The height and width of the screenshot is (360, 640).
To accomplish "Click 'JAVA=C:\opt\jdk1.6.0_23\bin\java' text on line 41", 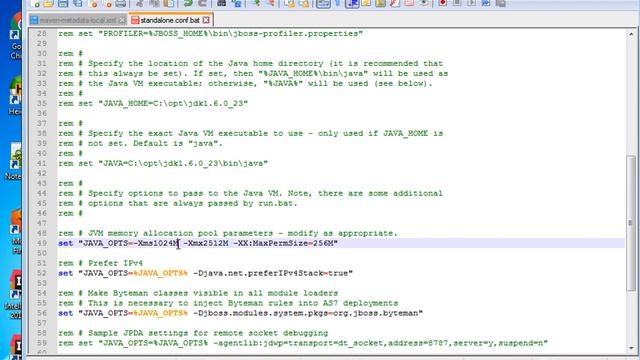I will (183, 163).
